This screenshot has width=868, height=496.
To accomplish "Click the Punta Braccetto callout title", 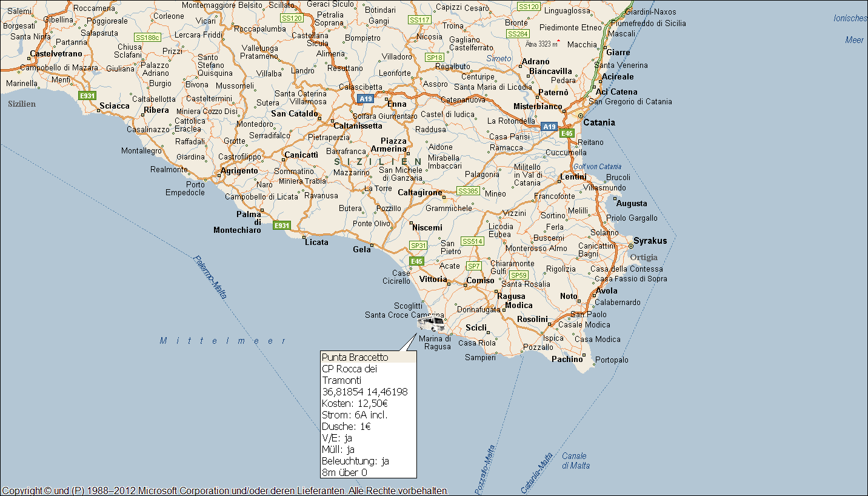I will click(355, 357).
